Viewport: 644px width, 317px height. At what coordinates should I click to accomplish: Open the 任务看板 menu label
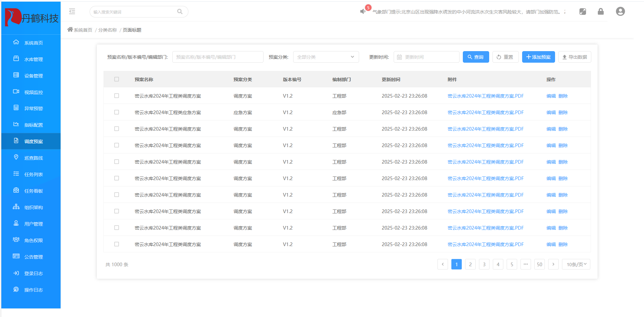click(x=34, y=191)
